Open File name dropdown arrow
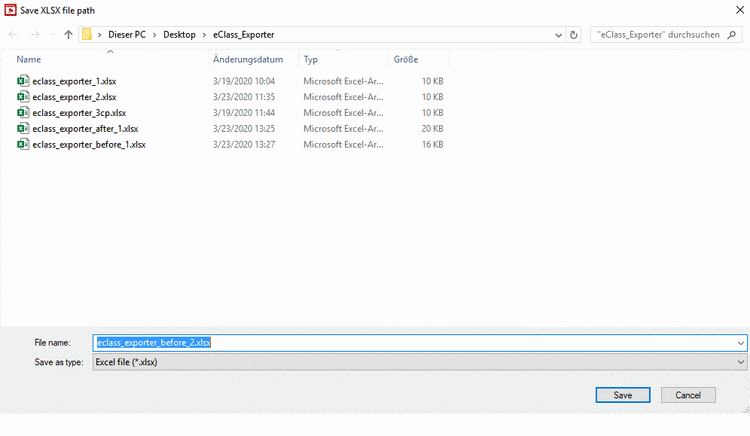Viewport: 750px width, 436px height. pyautogui.click(x=741, y=343)
